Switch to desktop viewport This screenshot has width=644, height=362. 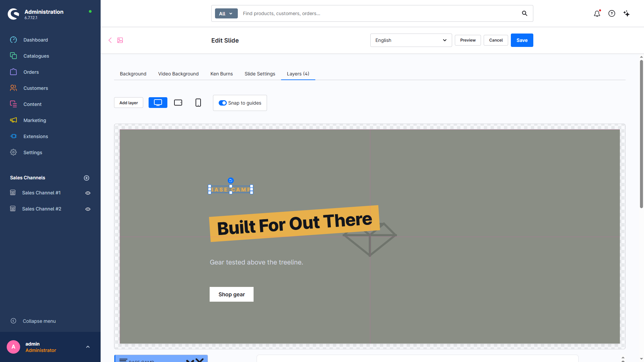tap(158, 103)
